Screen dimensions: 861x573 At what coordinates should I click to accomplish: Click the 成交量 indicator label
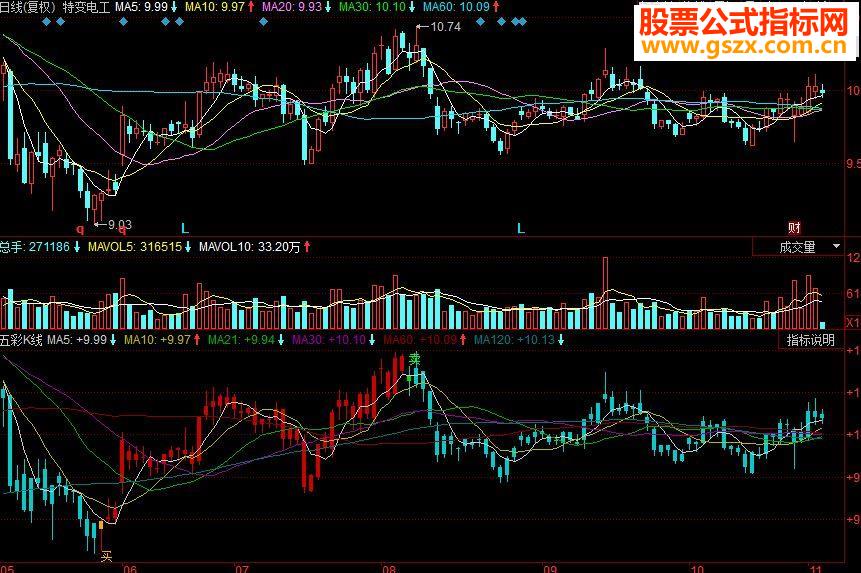coord(797,247)
